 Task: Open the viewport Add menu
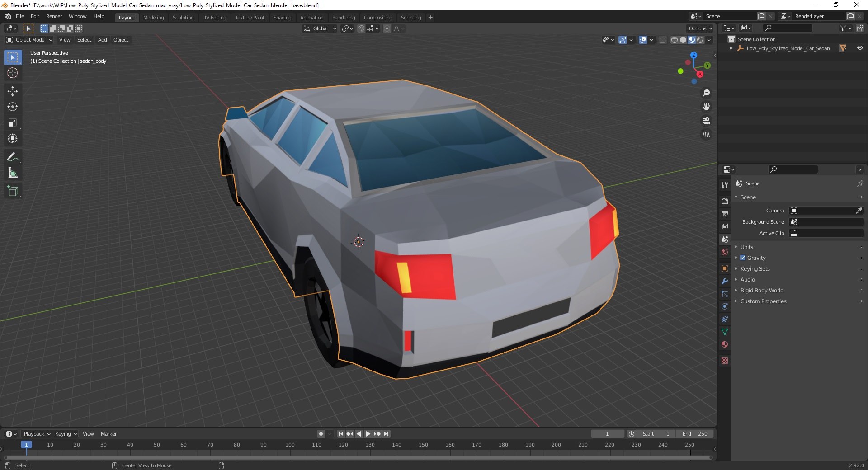pyautogui.click(x=103, y=40)
